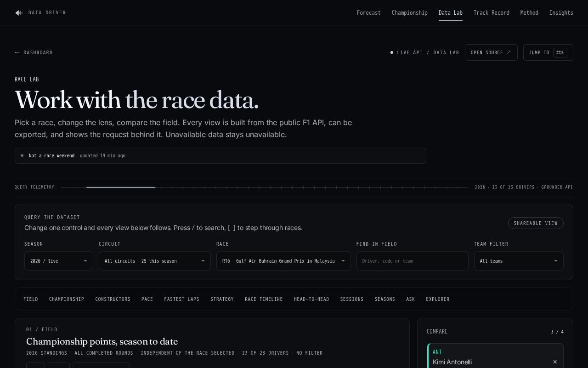Screen dimensions: 588x368
Task: Open the Sessions tab
Action: 352,299
